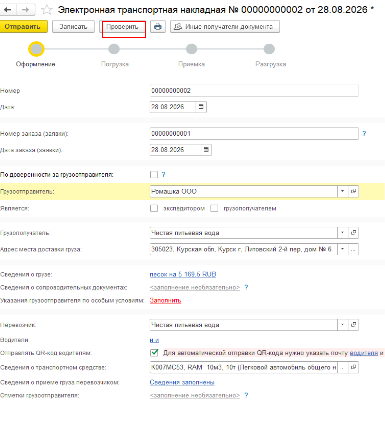385x435 pixels.
Task: Open the Водители link value
Action: click(x=154, y=340)
